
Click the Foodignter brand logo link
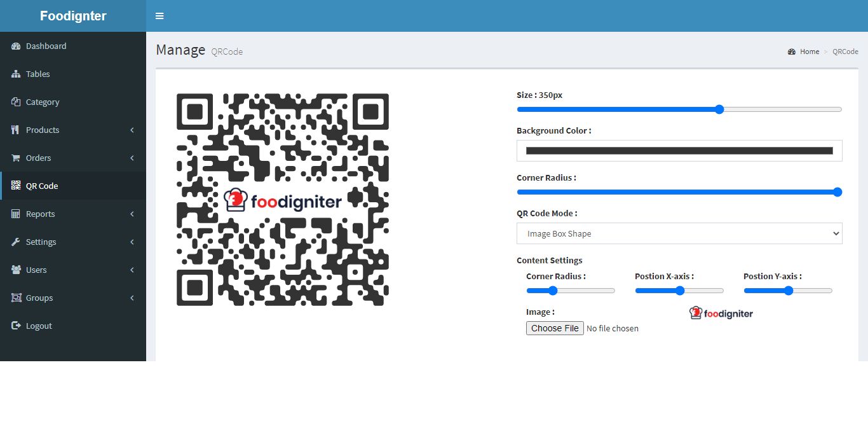pos(73,16)
